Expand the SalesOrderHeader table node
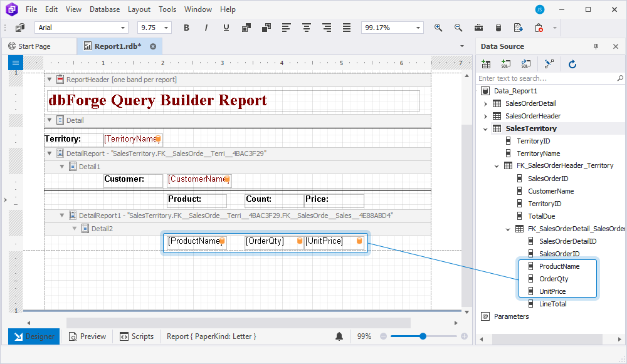This screenshot has width=627, height=364. tap(485, 117)
